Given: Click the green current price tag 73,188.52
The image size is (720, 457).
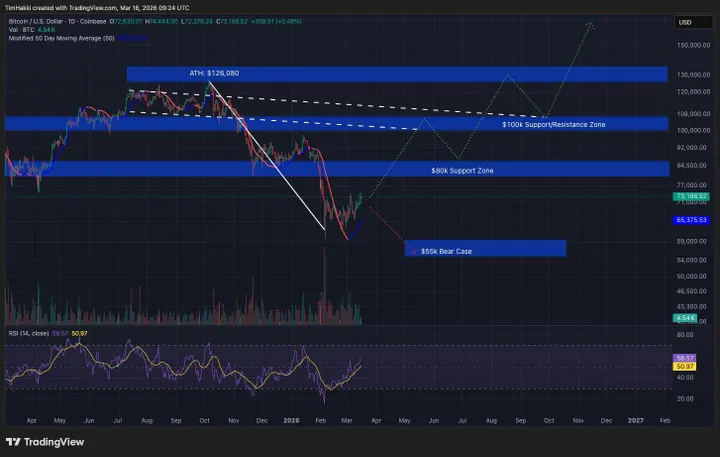Looking at the screenshot, I should (692, 197).
